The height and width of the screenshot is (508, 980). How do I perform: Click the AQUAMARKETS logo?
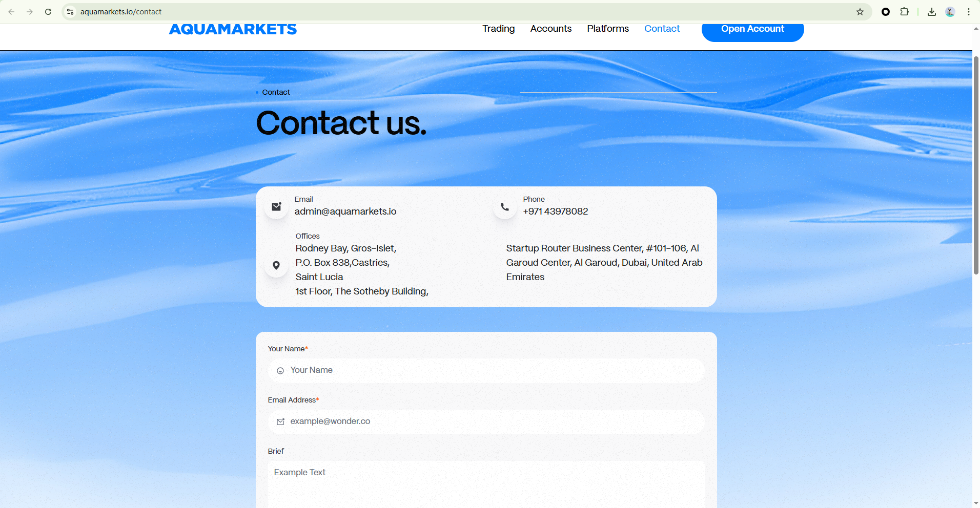[x=233, y=30]
